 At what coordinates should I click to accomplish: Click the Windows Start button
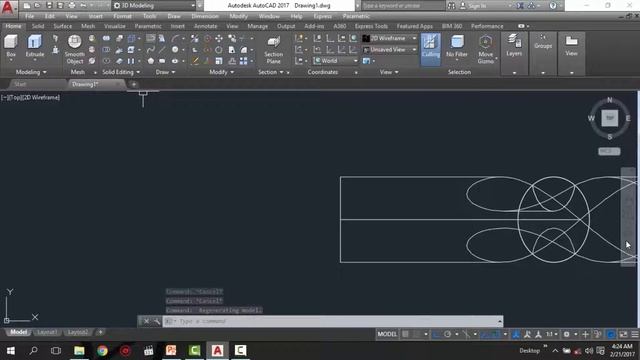coord(11,351)
